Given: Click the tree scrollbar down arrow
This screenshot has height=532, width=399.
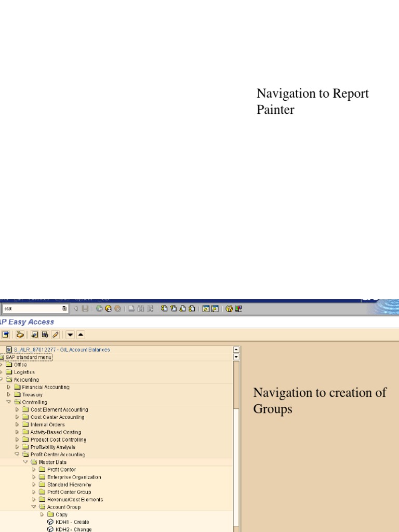Looking at the screenshot, I should 236,356.
